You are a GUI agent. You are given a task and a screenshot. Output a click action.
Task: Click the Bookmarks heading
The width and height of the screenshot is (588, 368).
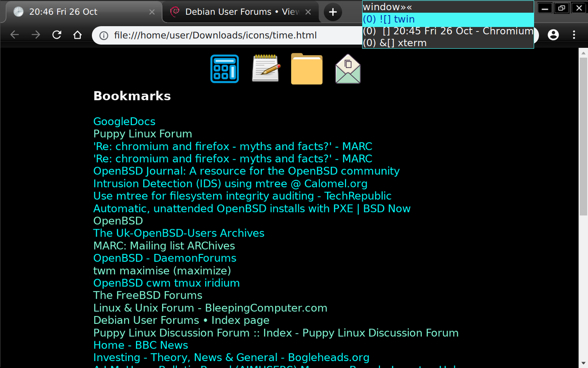point(132,96)
